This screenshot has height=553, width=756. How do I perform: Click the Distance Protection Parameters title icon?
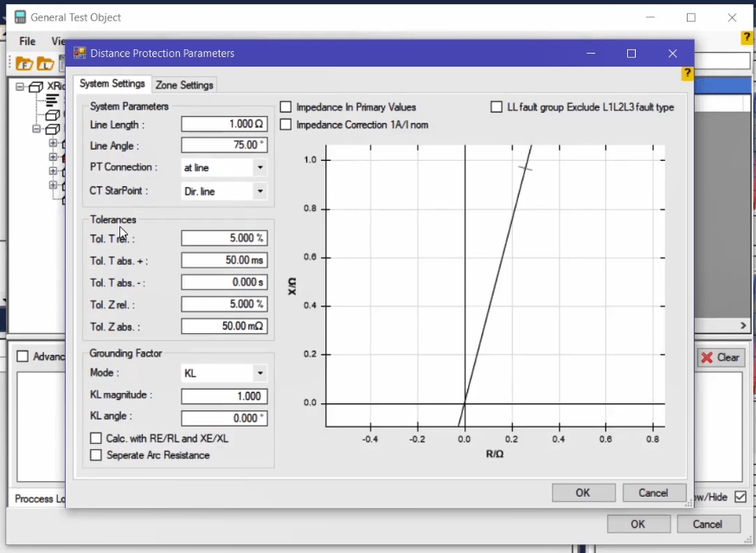coord(80,53)
